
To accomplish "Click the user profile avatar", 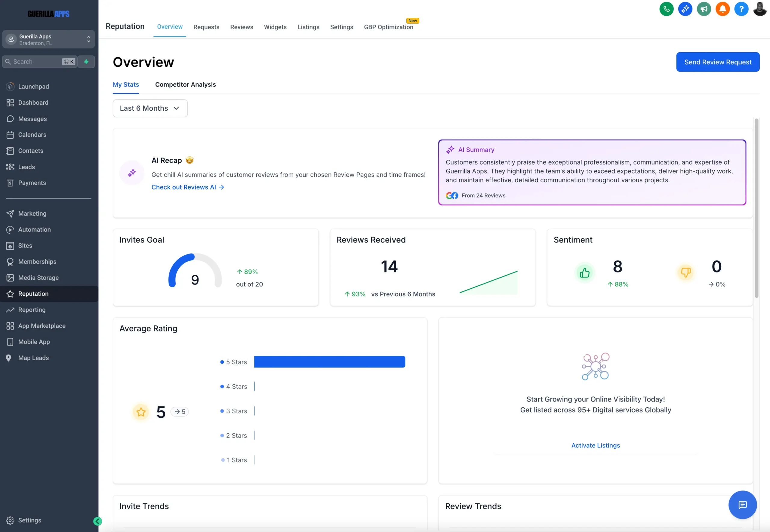I will pyautogui.click(x=760, y=9).
